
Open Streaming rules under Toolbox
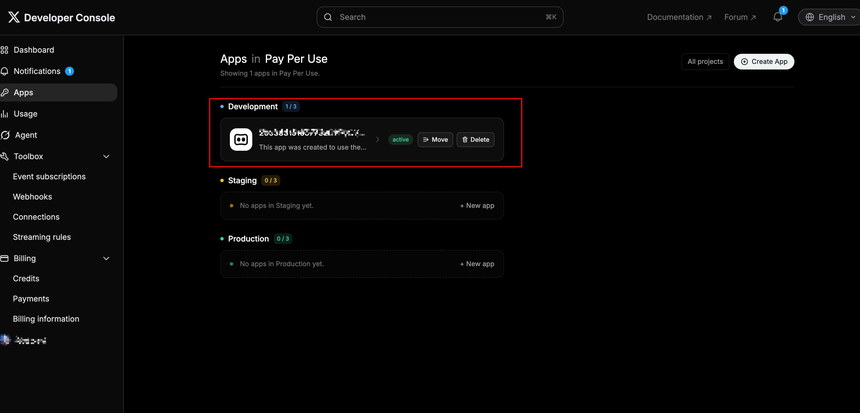coord(42,237)
